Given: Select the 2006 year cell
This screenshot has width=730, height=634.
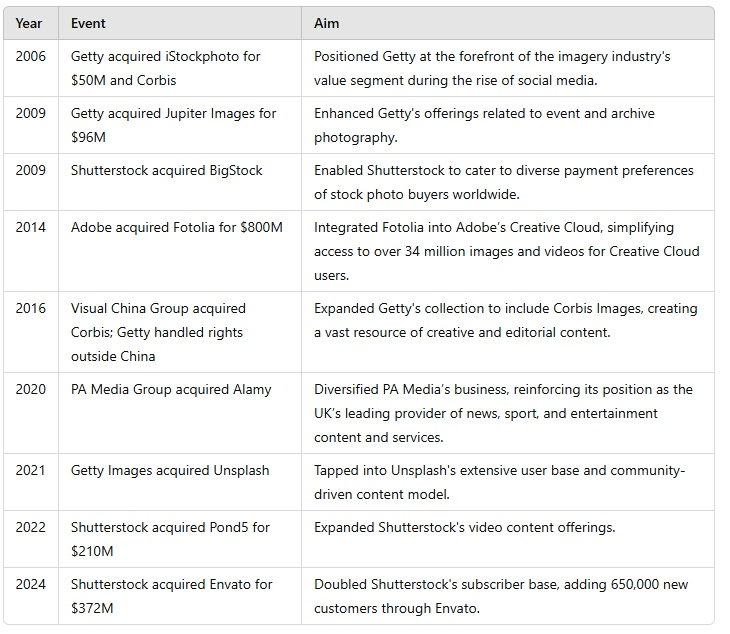Looking at the screenshot, I should (x=30, y=57).
